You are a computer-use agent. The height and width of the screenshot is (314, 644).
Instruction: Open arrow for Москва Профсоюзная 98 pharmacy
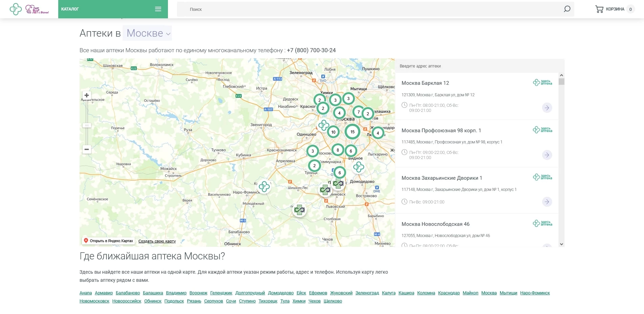pos(546,155)
